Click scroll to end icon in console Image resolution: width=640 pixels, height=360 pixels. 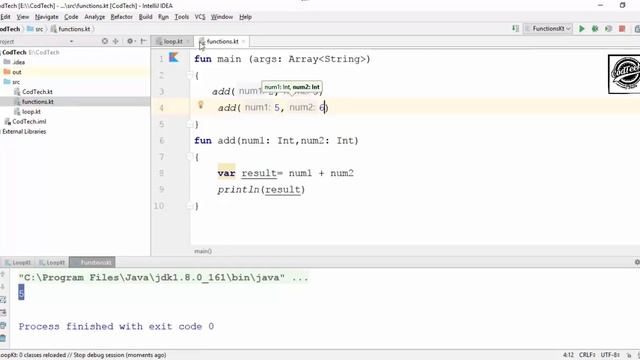click(3, 312)
